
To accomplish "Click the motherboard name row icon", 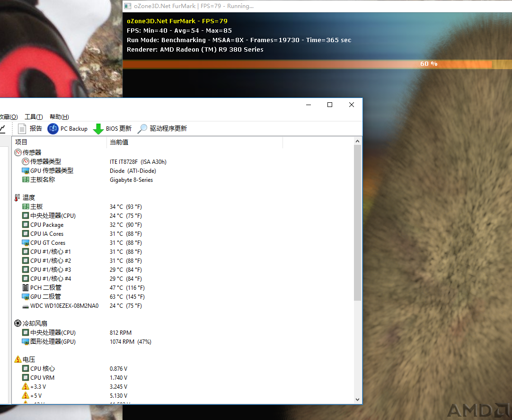I will pos(26,179).
